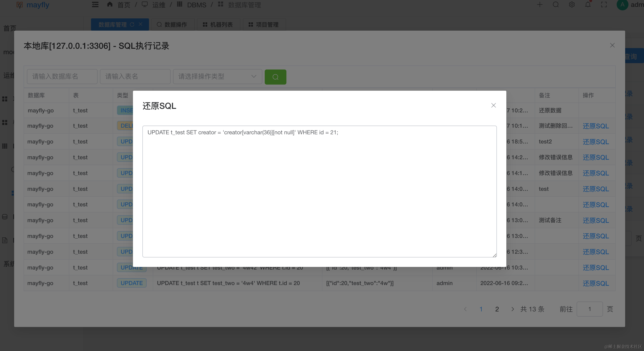Image resolution: width=644 pixels, height=351 pixels.
Task: Click into the restore SQL textarea
Action: click(319, 191)
